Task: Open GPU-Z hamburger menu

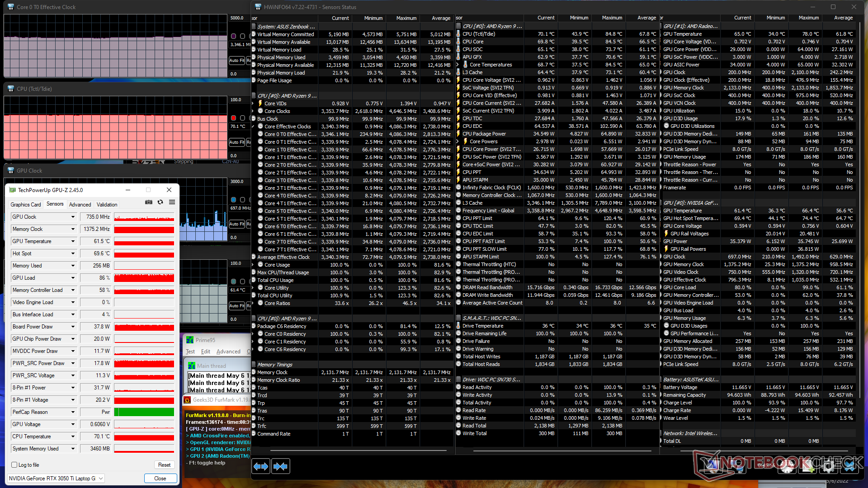Action: point(172,202)
